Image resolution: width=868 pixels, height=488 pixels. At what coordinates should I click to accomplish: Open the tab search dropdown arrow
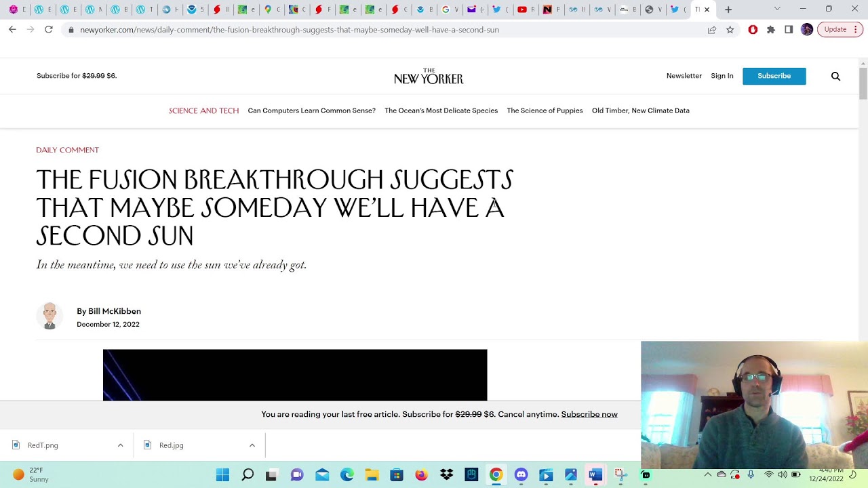click(x=777, y=9)
